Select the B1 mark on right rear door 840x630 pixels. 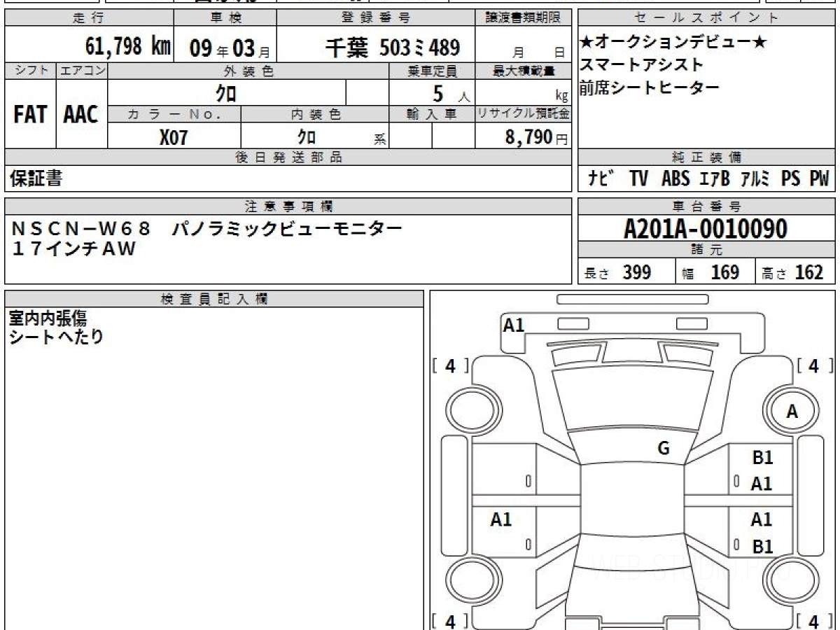click(x=762, y=547)
